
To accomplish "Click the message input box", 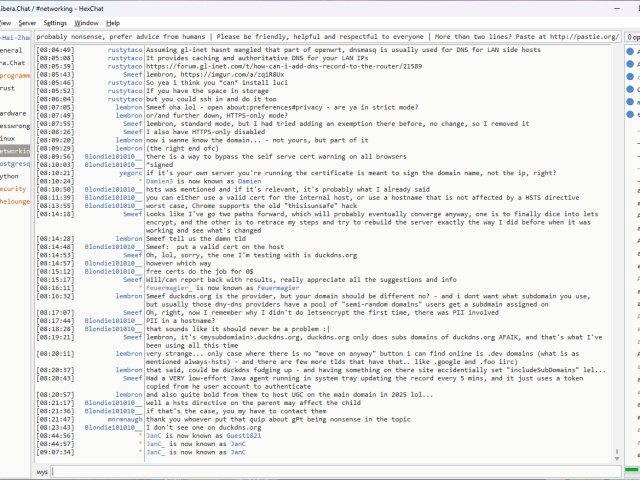I will [x=330, y=470].
